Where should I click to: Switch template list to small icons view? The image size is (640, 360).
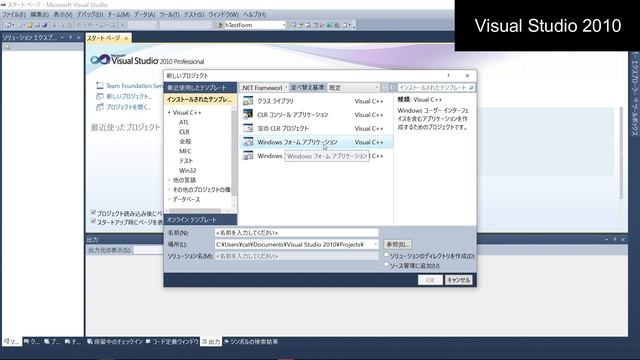(384, 87)
